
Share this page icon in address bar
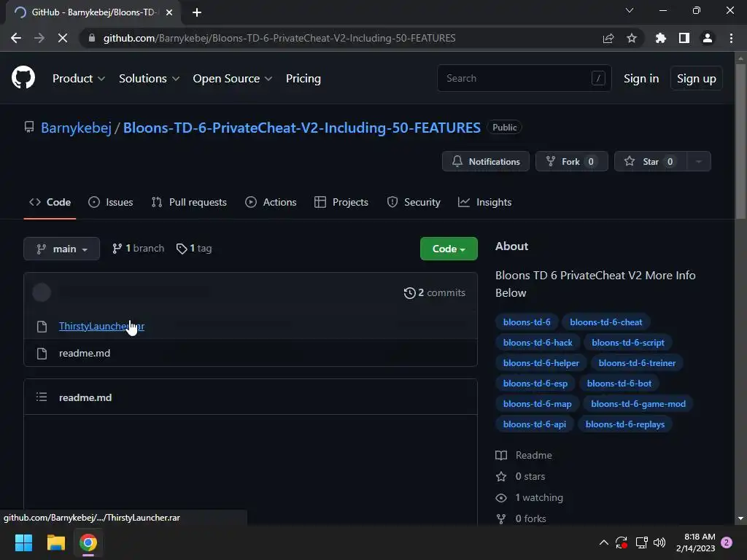click(x=608, y=38)
